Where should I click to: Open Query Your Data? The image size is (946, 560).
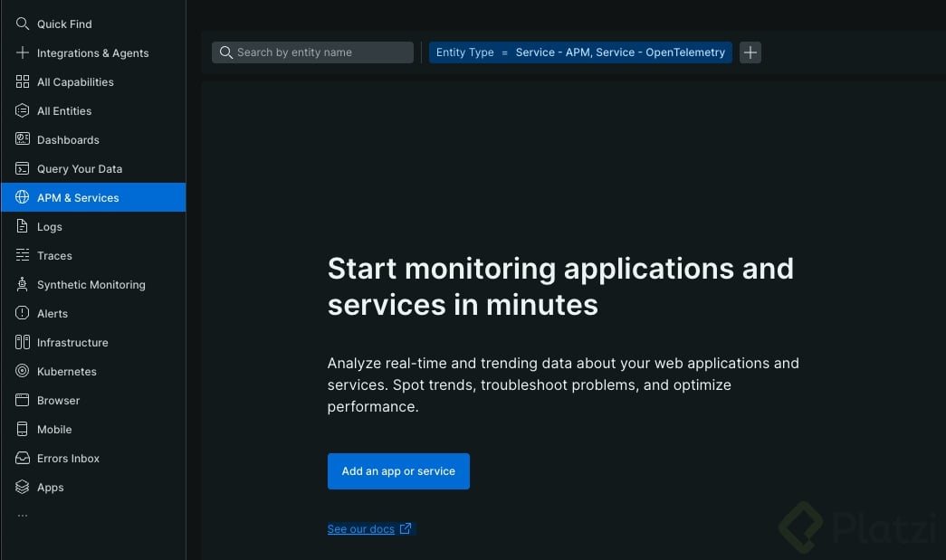coord(93,168)
